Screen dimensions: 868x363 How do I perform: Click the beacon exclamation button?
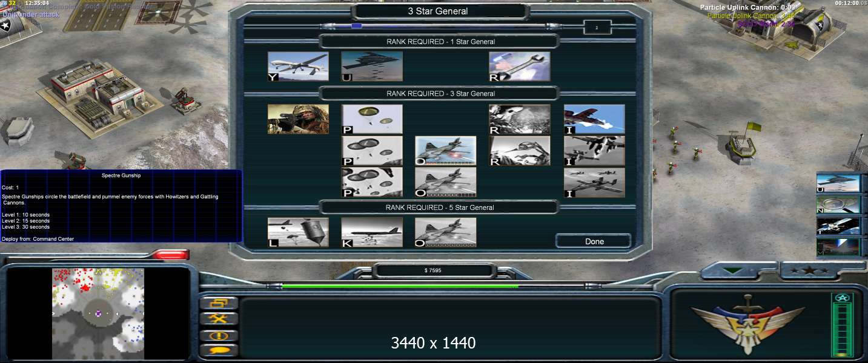(218, 335)
